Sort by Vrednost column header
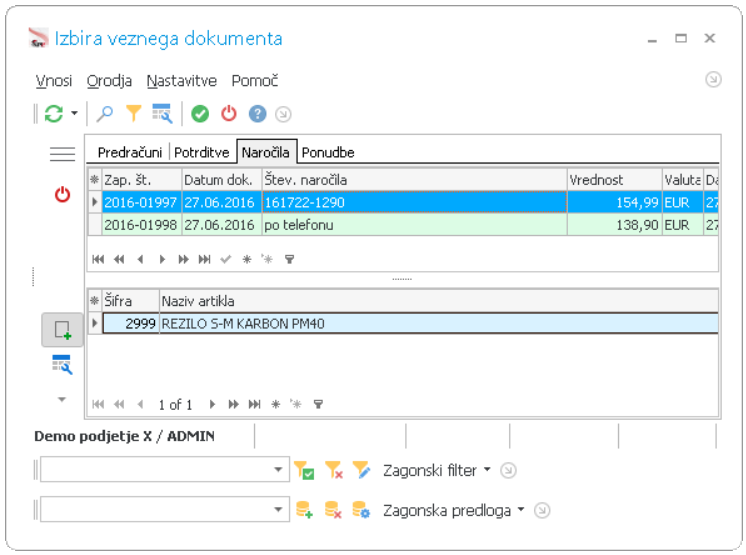This screenshot has width=746, height=555. (x=615, y=180)
